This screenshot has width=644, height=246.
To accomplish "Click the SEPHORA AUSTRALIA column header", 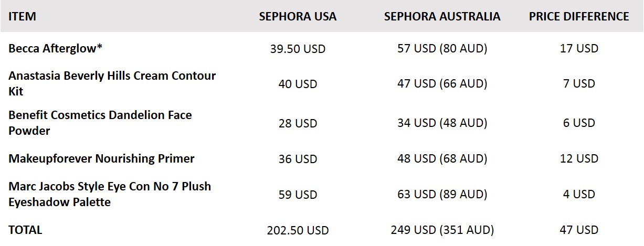I will [x=442, y=16].
